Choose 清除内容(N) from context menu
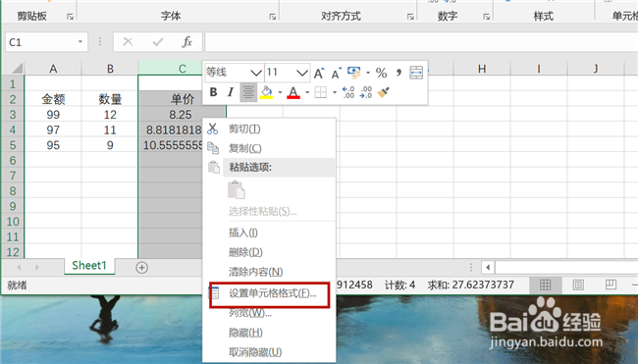This screenshot has height=364, width=638. pos(269,272)
